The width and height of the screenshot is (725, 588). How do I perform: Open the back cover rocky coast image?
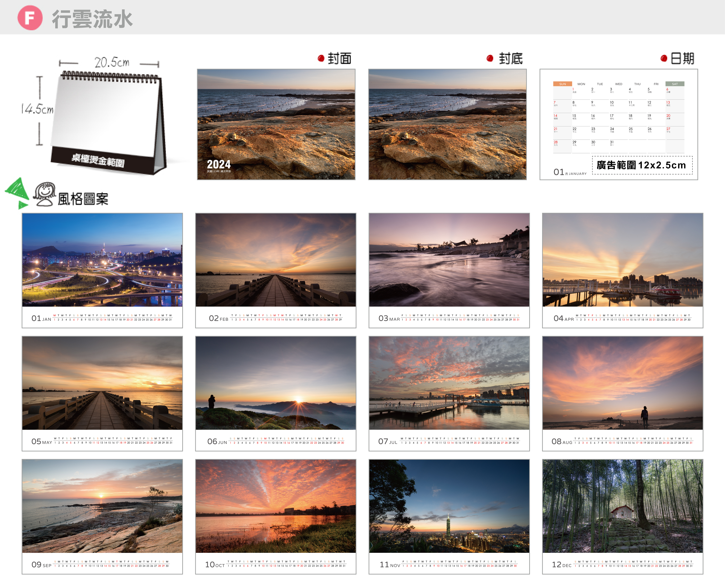click(x=447, y=124)
